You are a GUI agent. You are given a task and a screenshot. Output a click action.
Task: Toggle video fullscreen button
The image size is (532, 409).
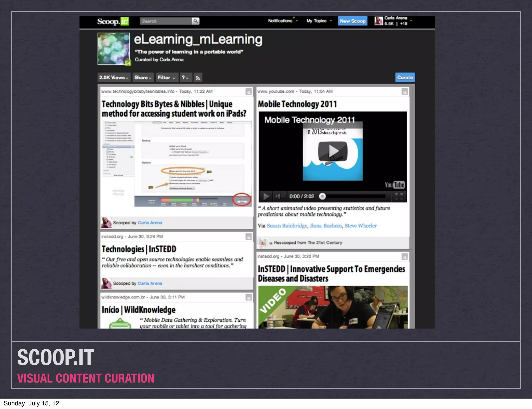pyautogui.click(x=399, y=196)
